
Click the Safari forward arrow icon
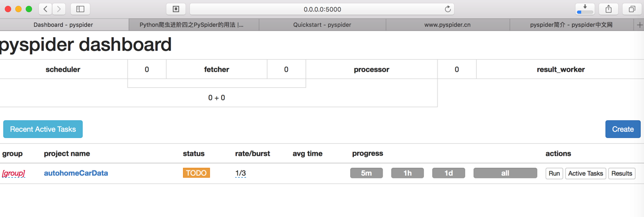(x=59, y=9)
